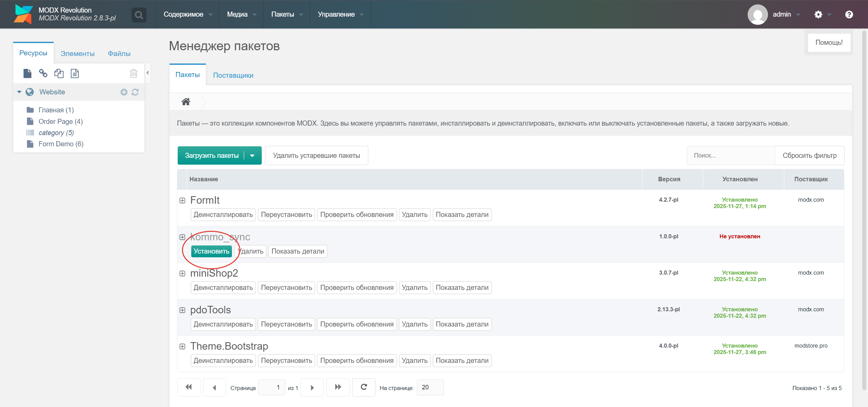Go to first page of packages

pyautogui.click(x=189, y=387)
